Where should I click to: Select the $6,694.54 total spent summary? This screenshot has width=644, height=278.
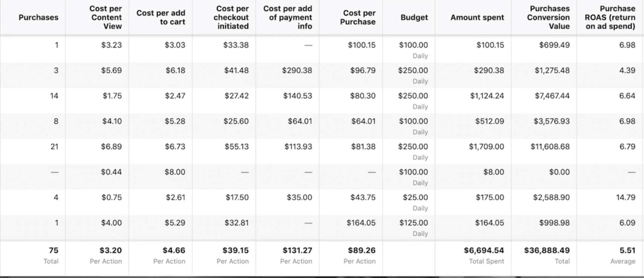(484, 250)
